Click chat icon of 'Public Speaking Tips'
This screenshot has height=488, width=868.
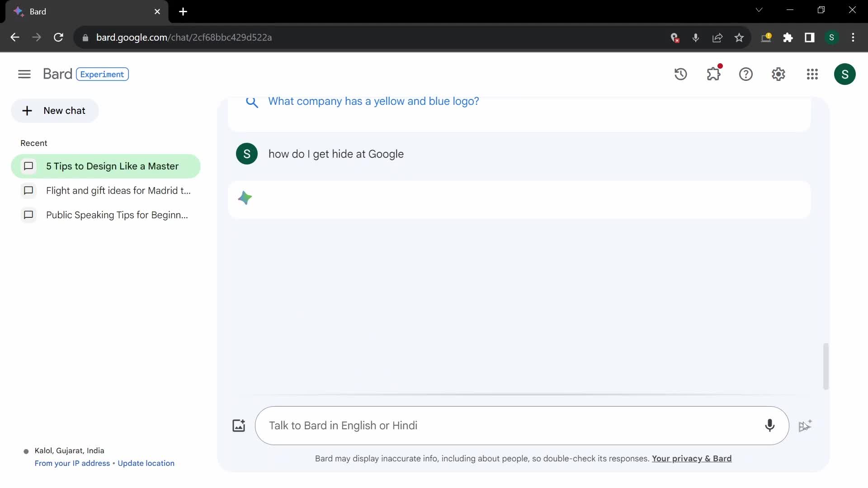(28, 215)
